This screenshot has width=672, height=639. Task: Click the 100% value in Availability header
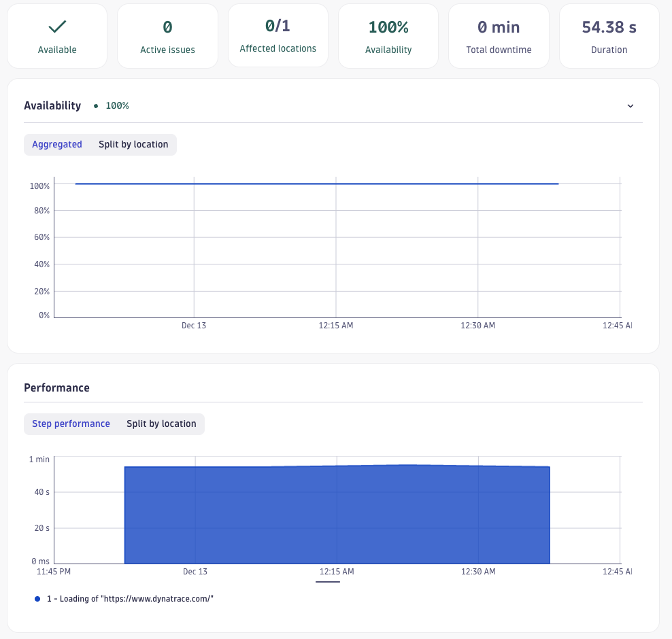tap(117, 105)
